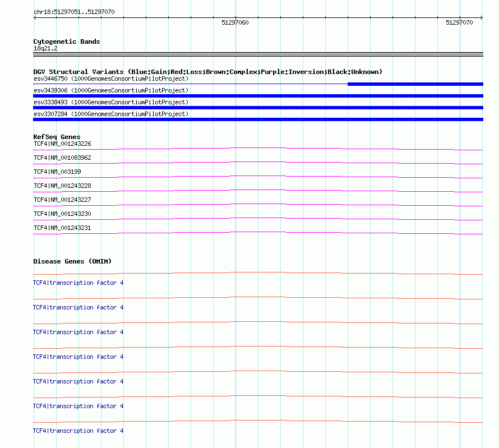Select the Disease Genes (OMIM) track title
Image resolution: width=499 pixels, height=448 pixels.
(72, 261)
